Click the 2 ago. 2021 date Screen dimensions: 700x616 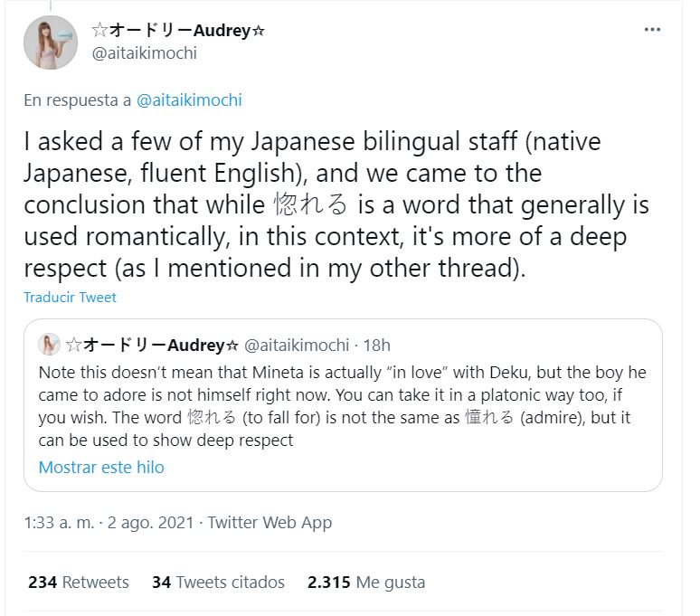[148, 522]
